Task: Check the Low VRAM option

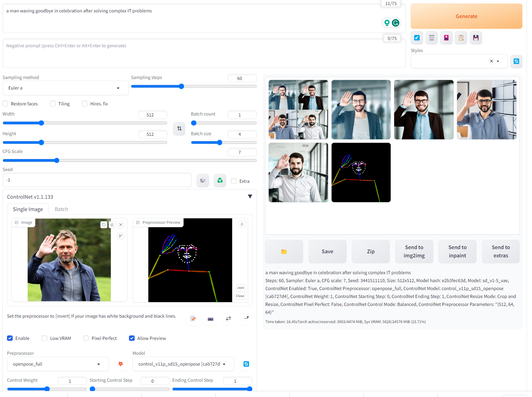Action: pos(44,338)
